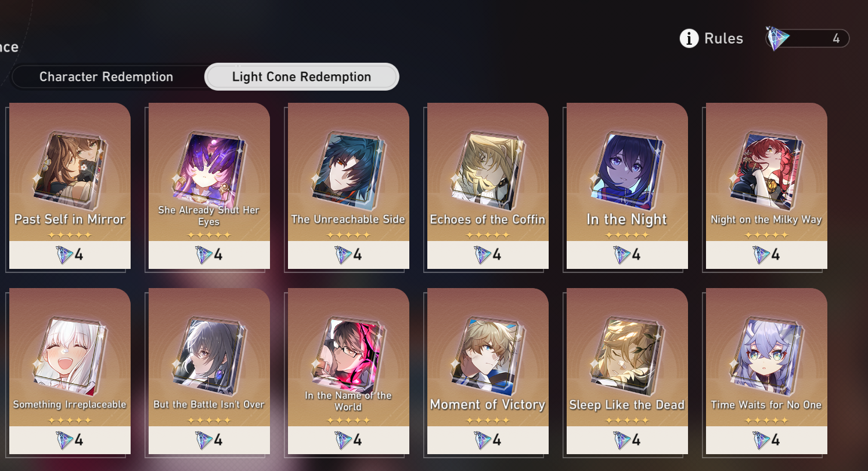Select Past Self in Mirror card art
Image resolution: width=868 pixels, height=471 pixels.
click(70, 171)
